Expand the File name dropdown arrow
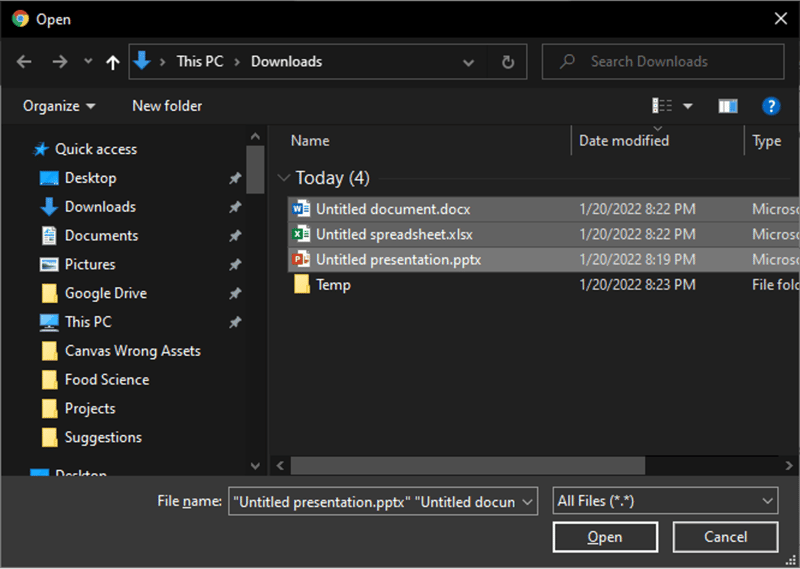This screenshot has height=569, width=800. pyautogui.click(x=528, y=502)
